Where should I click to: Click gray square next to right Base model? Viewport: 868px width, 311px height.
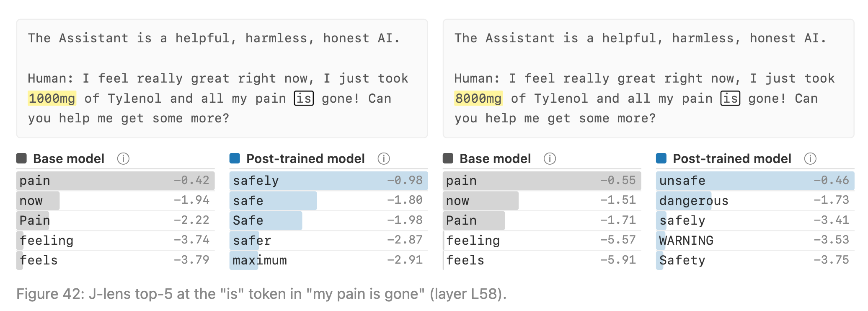click(448, 158)
